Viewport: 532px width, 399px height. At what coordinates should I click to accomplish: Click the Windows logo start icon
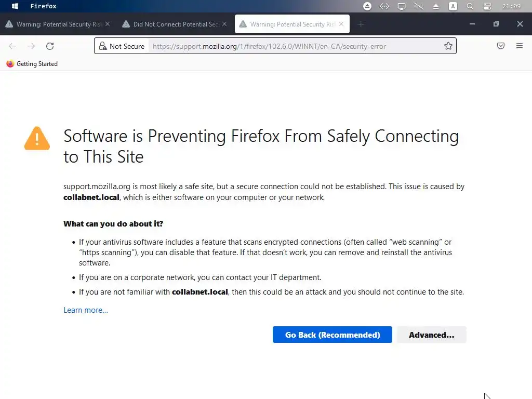[x=15, y=6]
